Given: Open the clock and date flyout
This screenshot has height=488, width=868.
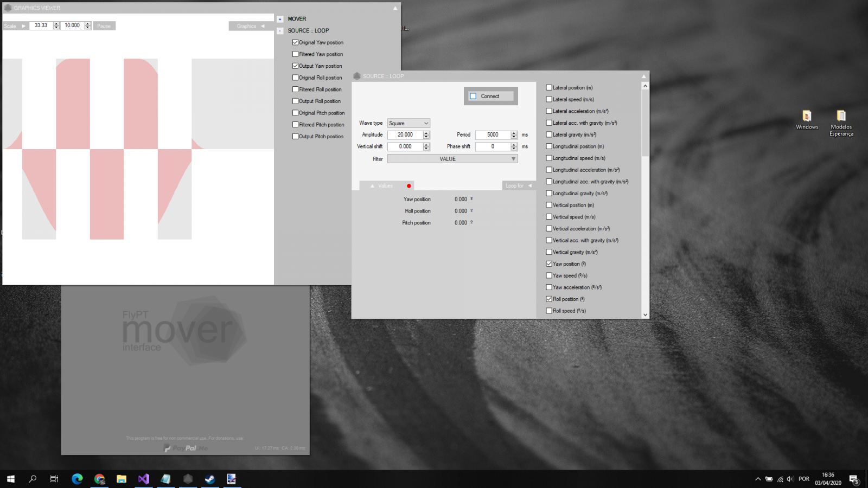Looking at the screenshot, I should 828,479.
